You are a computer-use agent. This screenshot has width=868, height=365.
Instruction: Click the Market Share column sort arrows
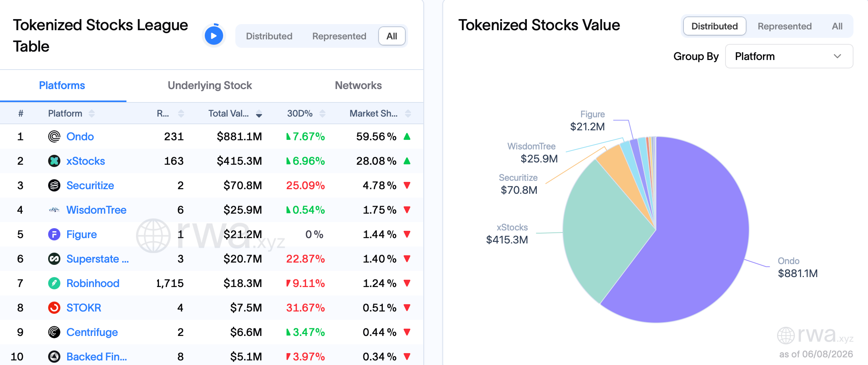(x=408, y=114)
